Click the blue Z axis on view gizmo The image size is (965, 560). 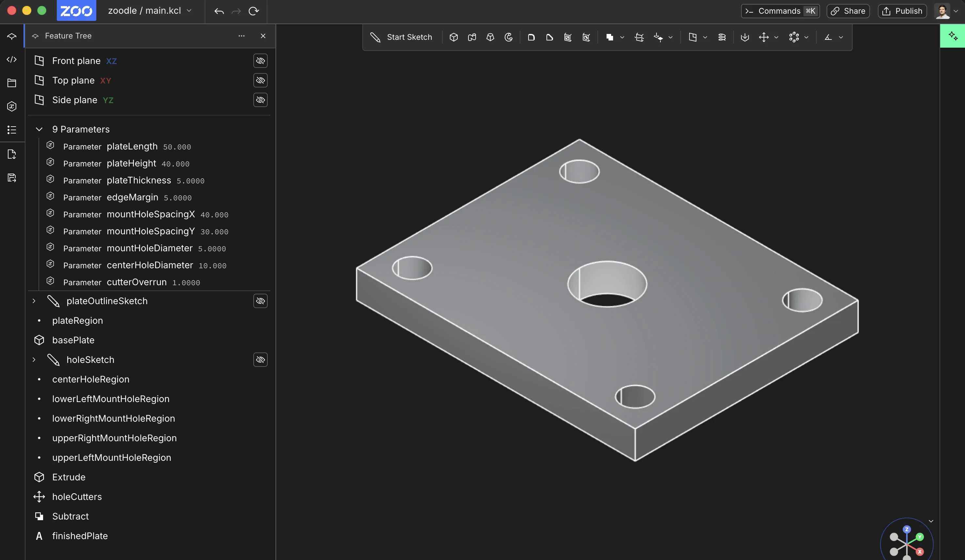tap(907, 529)
